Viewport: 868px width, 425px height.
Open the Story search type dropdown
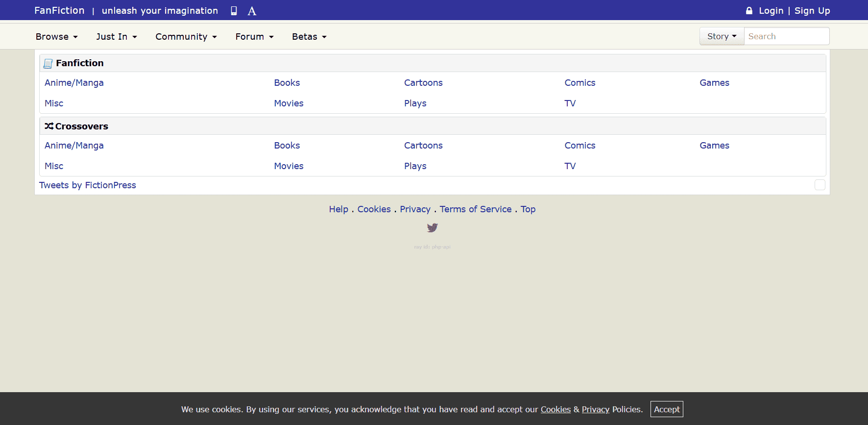[x=722, y=36]
